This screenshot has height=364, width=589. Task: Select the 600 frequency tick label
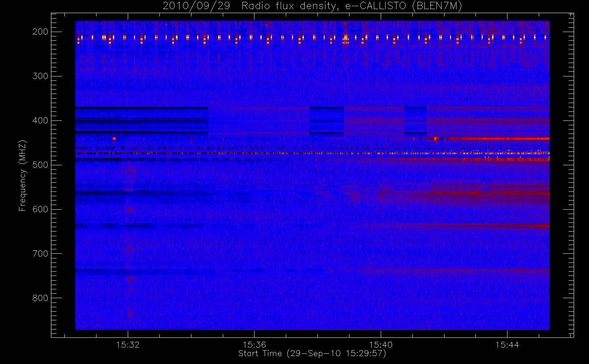(40, 209)
